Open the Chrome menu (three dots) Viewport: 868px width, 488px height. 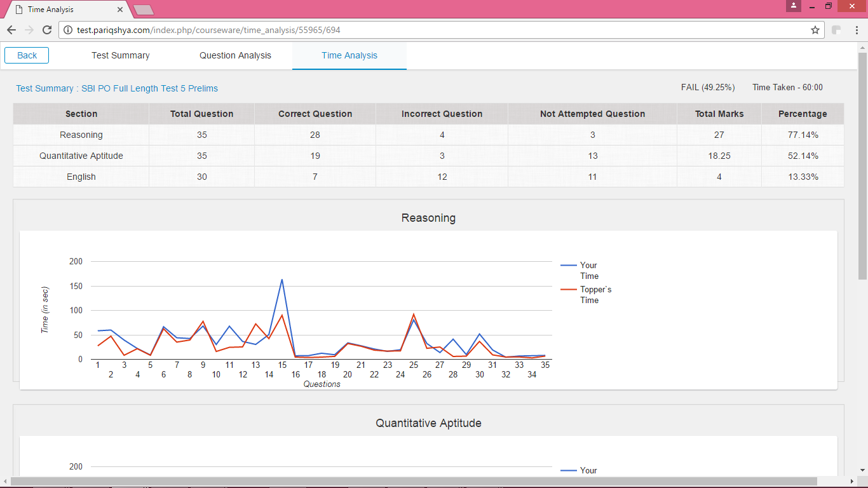856,30
